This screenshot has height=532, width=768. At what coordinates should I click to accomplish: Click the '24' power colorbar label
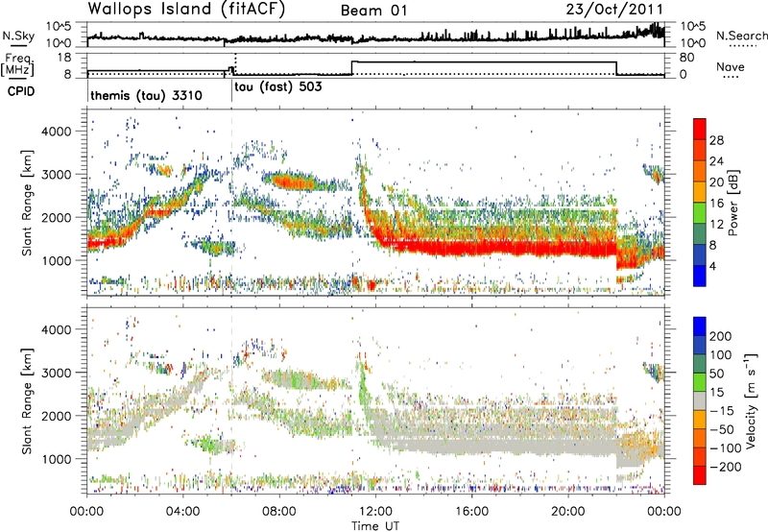[716, 161]
